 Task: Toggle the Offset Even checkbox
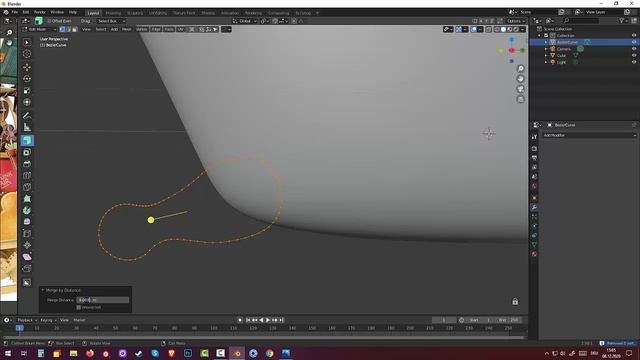[49, 21]
